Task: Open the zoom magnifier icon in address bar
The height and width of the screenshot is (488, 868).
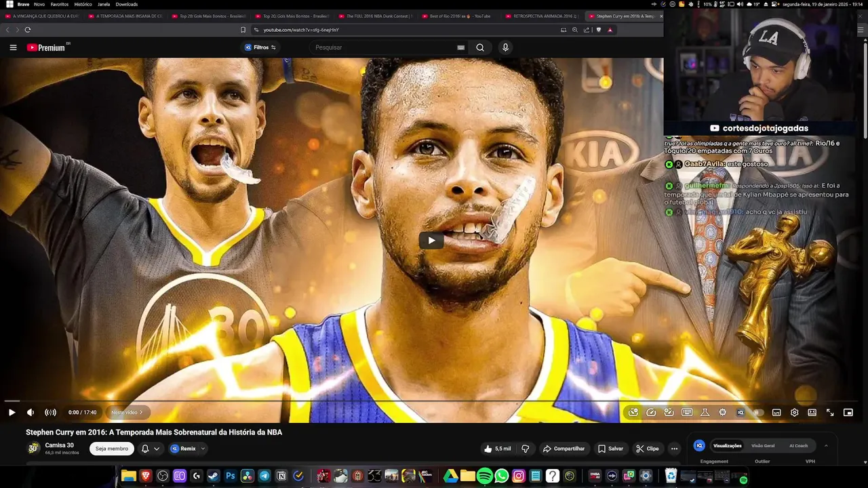Action: [575, 30]
